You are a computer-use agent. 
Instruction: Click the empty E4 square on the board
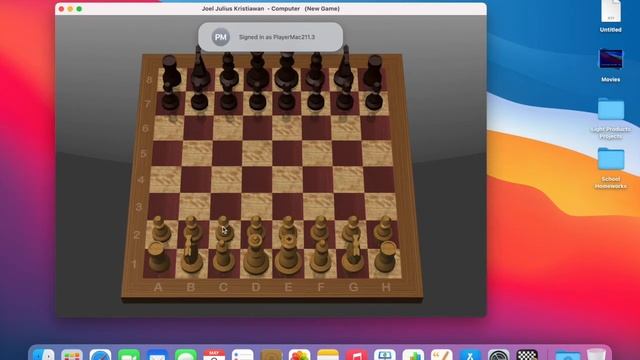point(287,180)
